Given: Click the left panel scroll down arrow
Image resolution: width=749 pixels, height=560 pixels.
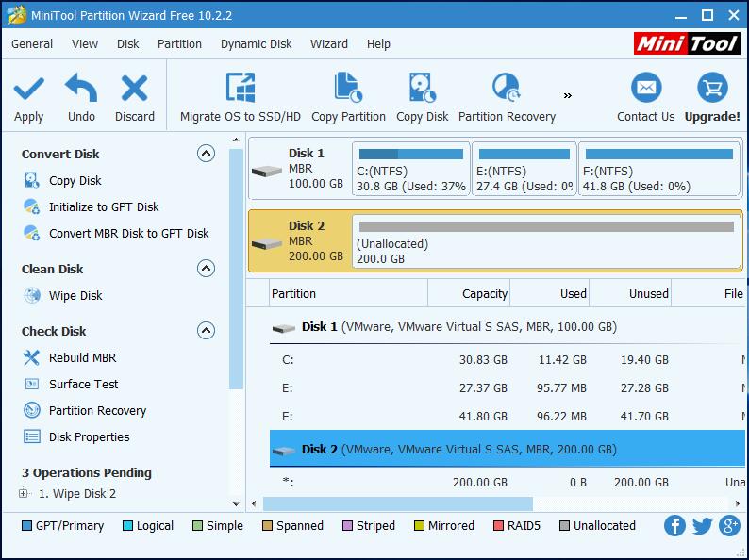Looking at the screenshot, I should click(x=236, y=503).
